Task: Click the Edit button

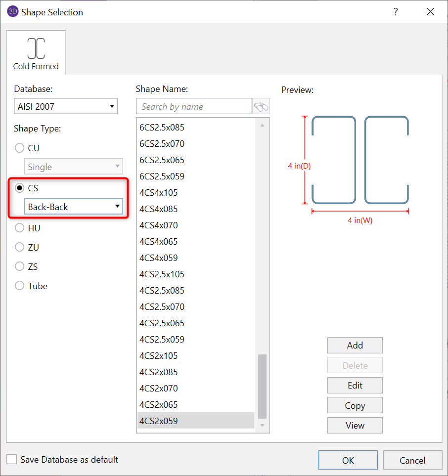Action: [355, 385]
